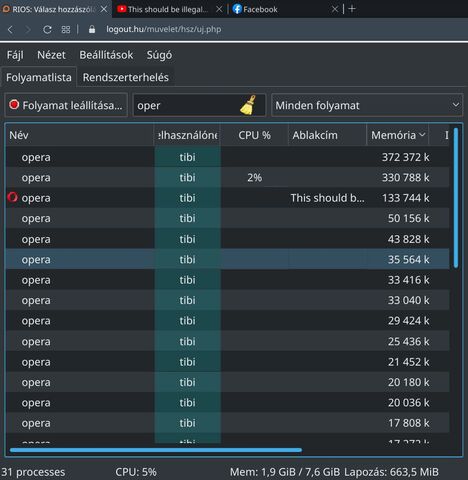Click the horizontal scrollbar of process list
The height and width of the screenshot is (480, 468).
click(156, 450)
